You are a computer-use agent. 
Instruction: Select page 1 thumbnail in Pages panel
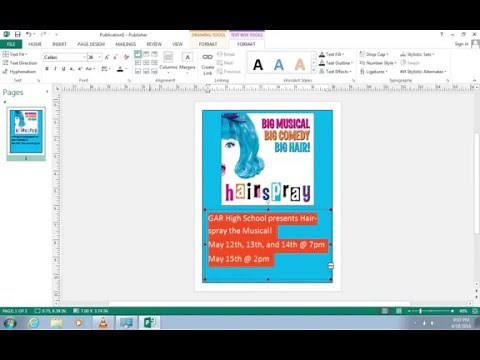point(26,132)
